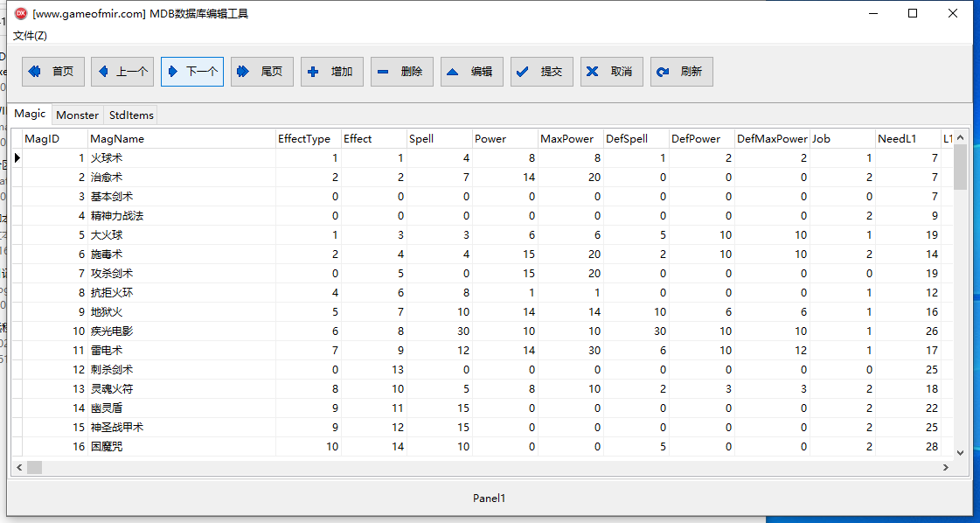The image size is (980, 523).
Task: Select NeedL1 value 28 in 困魔咒 row
Action: [908, 447]
